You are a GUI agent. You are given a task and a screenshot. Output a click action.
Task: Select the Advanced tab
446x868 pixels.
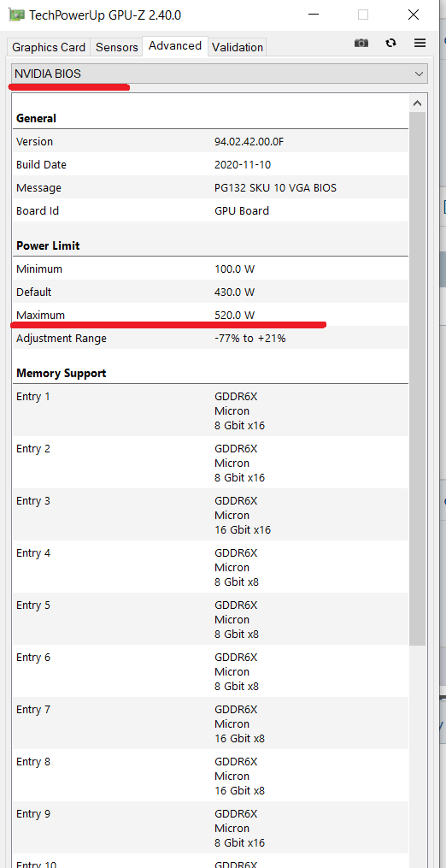(x=175, y=46)
